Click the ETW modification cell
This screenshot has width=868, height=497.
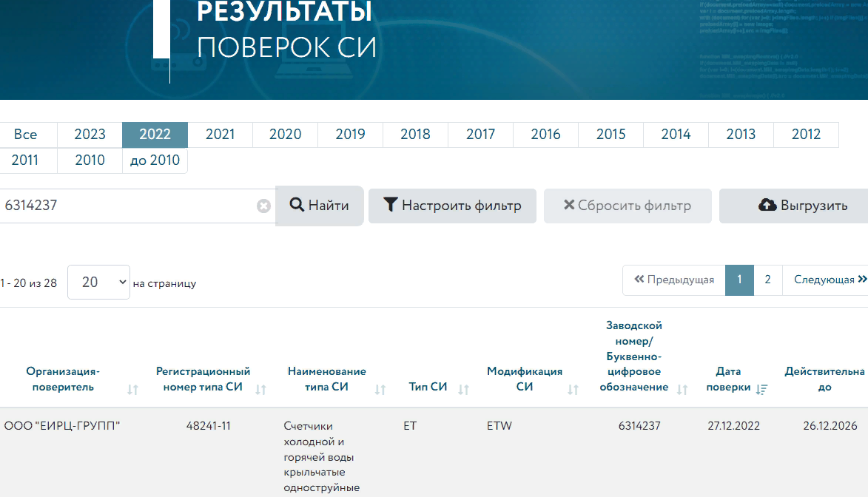[499, 426]
